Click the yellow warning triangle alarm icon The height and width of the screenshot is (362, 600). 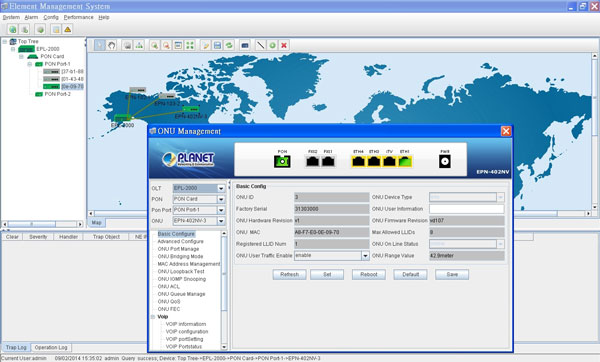68,29
